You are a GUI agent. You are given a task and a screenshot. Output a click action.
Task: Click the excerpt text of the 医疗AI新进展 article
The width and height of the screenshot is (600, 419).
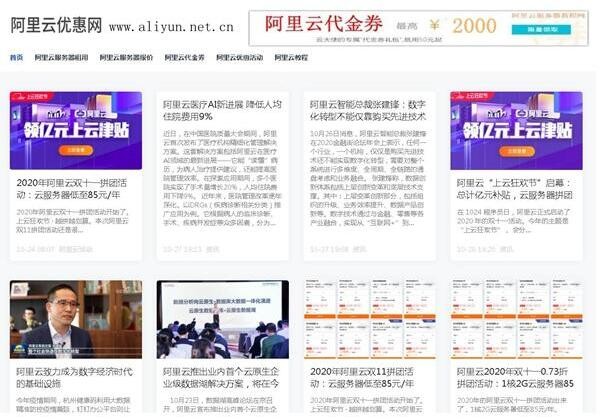pyautogui.click(x=222, y=178)
